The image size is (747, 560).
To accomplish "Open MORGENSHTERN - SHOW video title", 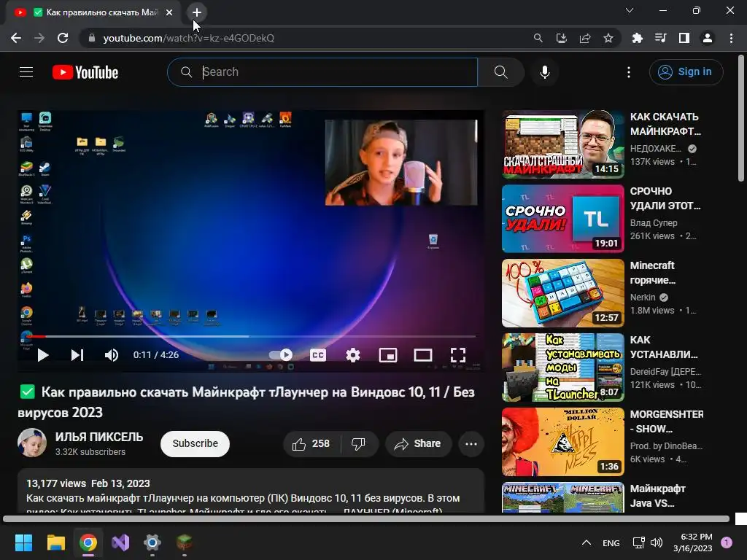I will (667, 421).
